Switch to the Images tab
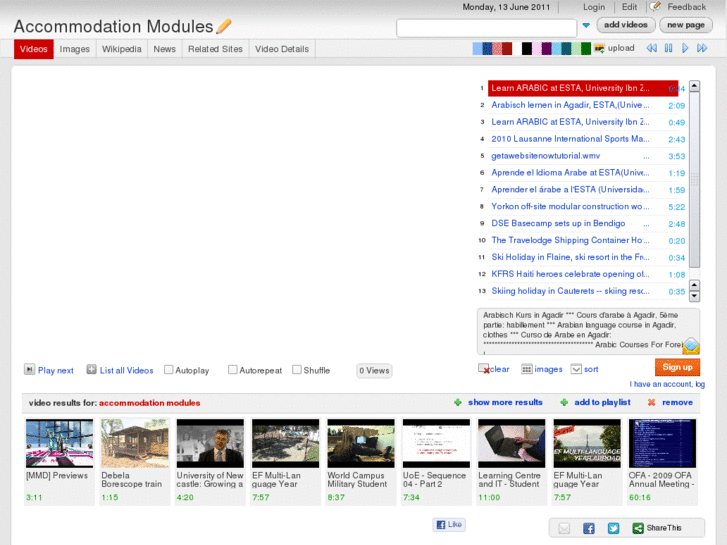This screenshot has width=727, height=545. tap(75, 49)
